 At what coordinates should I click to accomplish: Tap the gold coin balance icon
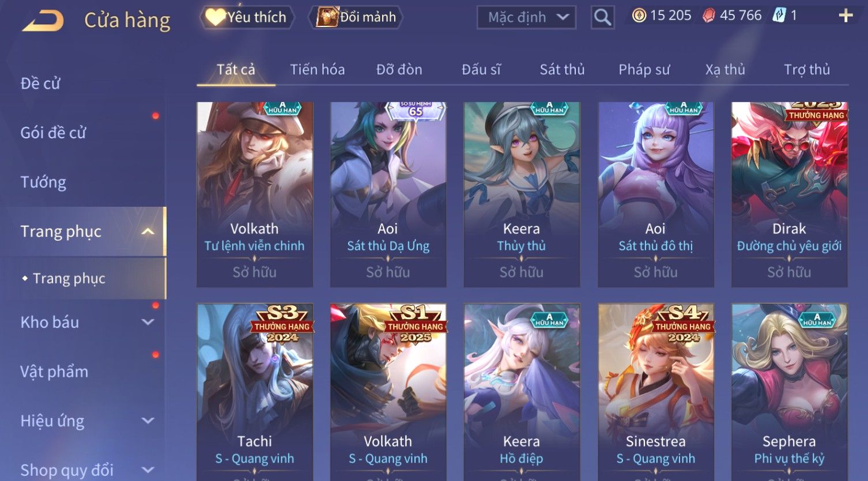tap(639, 16)
